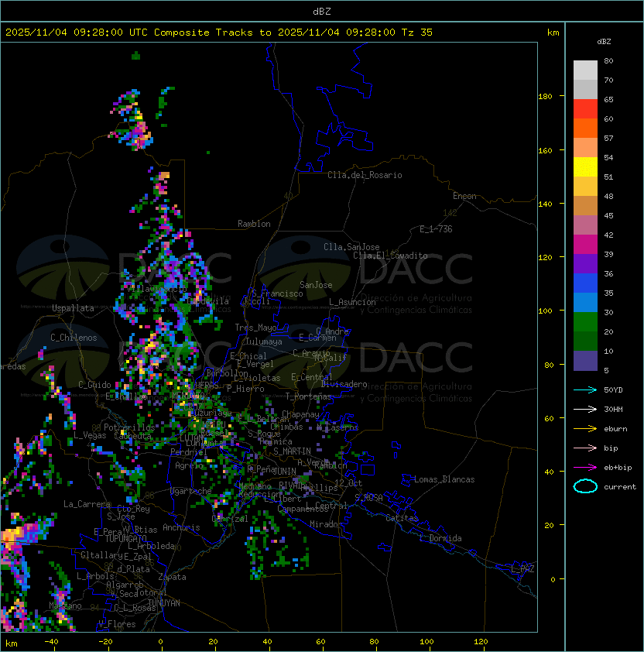644x652 pixels.
Task: Click the Tres_Mayo place label
Action: pyautogui.click(x=255, y=328)
